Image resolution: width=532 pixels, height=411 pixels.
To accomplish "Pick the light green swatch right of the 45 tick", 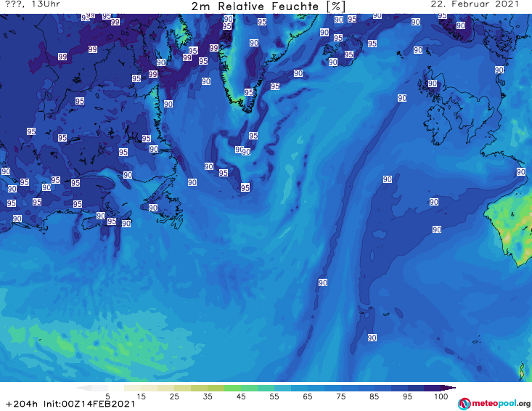I will [249, 388].
